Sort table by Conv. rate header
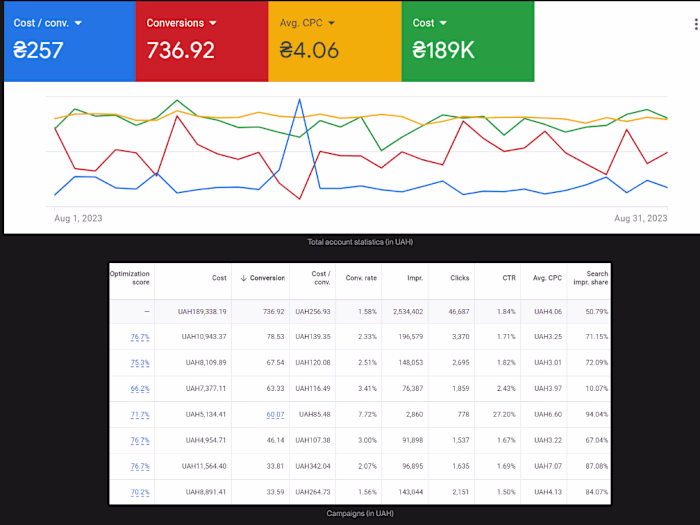Image resolution: width=700 pixels, height=525 pixels. click(x=361, y=278)
